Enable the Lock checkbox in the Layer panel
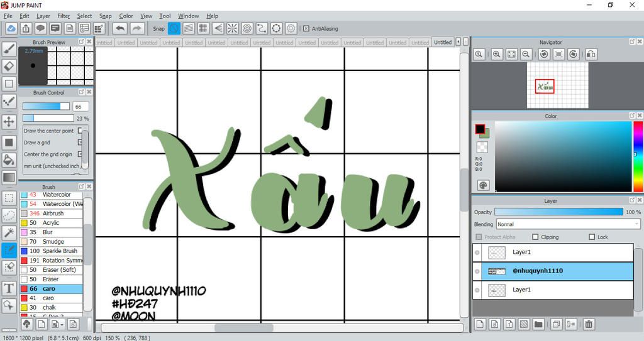Viewport: 644px width, 341px height. (592, 237)
